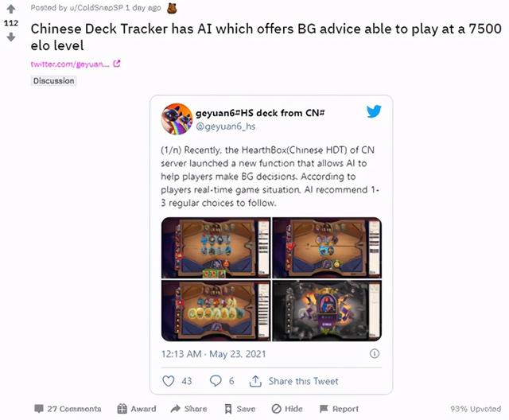Viewport: 509px width, 420px height.
Task: Open the twitter.com/geyuan link
Action: pos(70,64)
